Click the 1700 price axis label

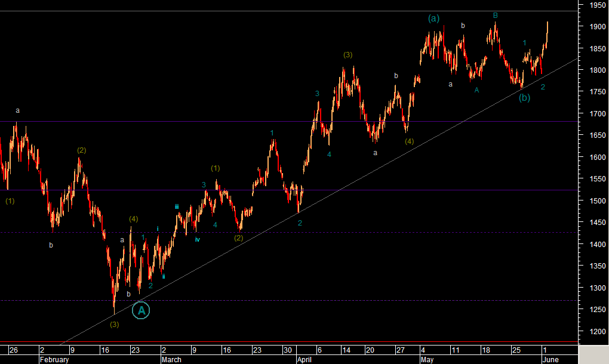(598, 114)
